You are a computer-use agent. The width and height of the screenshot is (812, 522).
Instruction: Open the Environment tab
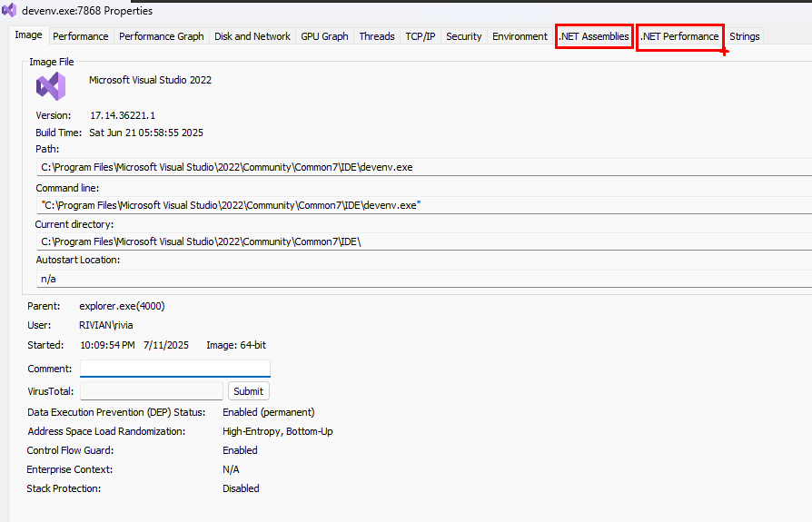pos(520,36)
